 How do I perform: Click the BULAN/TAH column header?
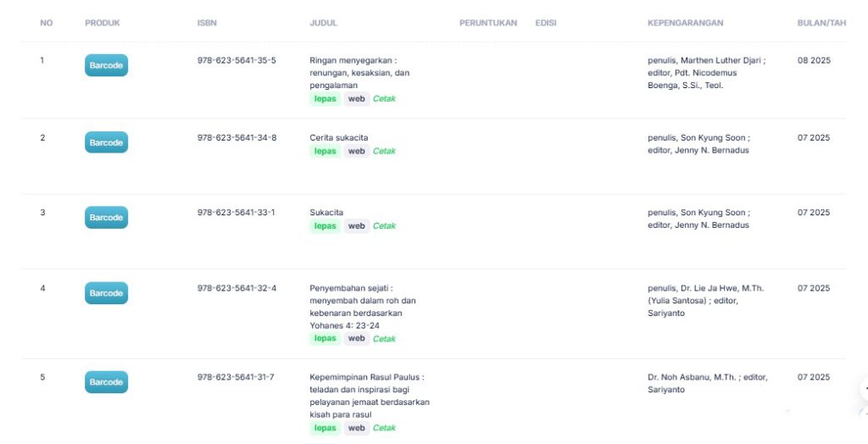(821, 23)
